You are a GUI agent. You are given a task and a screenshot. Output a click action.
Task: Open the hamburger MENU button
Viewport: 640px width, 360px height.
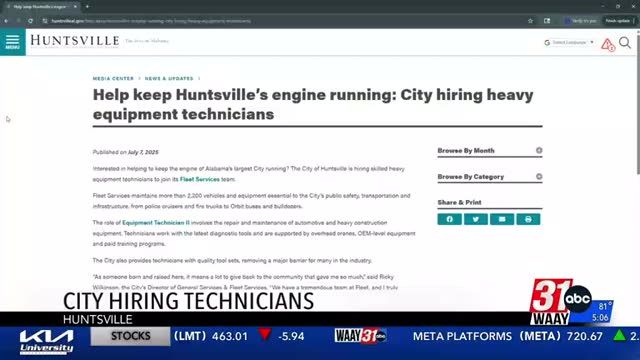tap(13, 42)
